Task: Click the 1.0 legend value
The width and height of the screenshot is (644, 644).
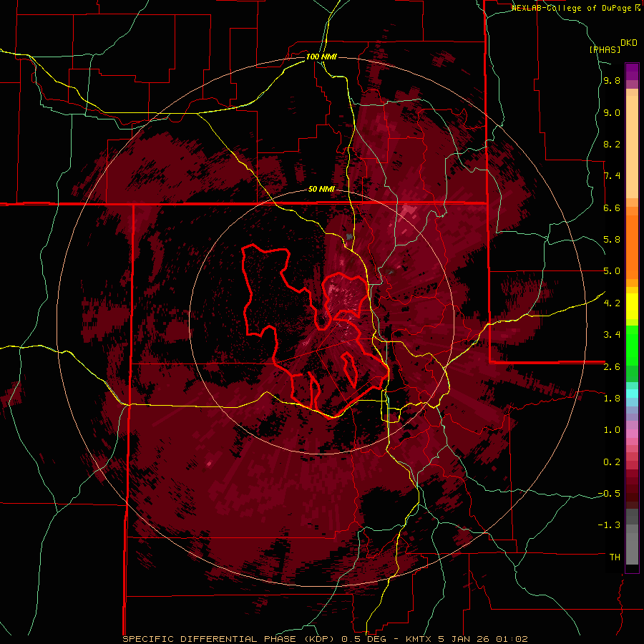Action: [x=612, y=430]
